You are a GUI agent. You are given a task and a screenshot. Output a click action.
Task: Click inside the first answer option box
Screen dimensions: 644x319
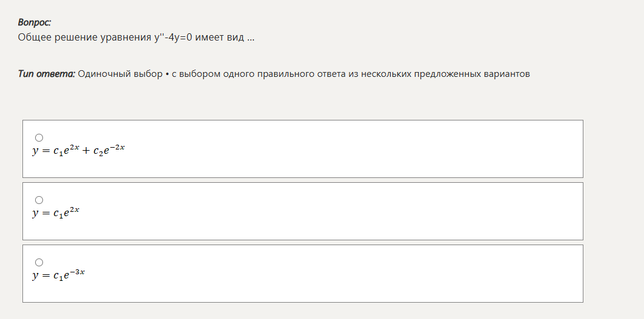pyautogui.click(x=303, y=149)
